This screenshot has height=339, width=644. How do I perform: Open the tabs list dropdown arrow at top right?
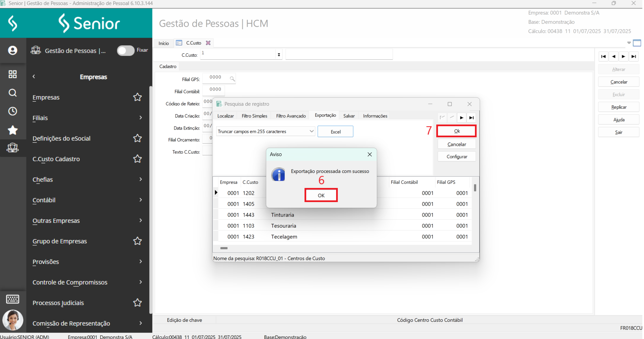tap(629, 43)
